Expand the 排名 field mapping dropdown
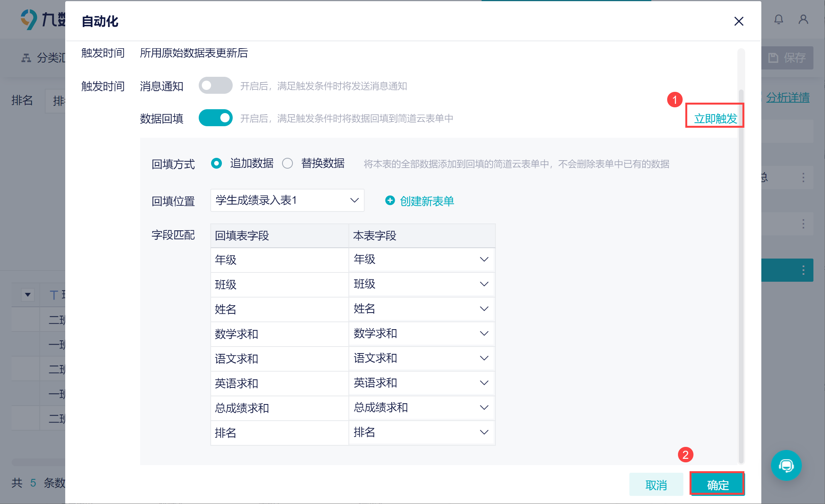 click(422, 432)
